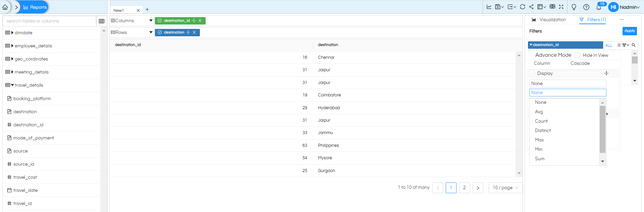Viewport: 644px width, 212px height.
Task: Enable the Hide In View checkbox
Action: click(x=577, y=55)
